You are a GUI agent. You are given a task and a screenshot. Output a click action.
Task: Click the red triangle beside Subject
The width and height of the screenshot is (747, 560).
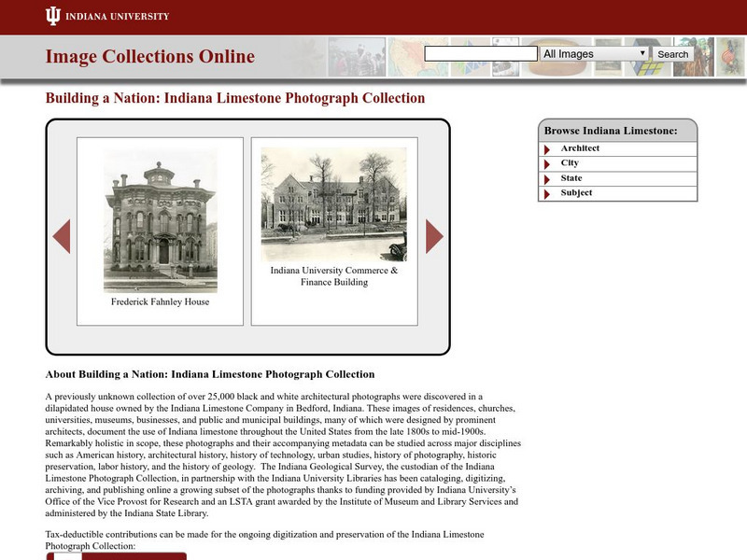coord(547,194)
